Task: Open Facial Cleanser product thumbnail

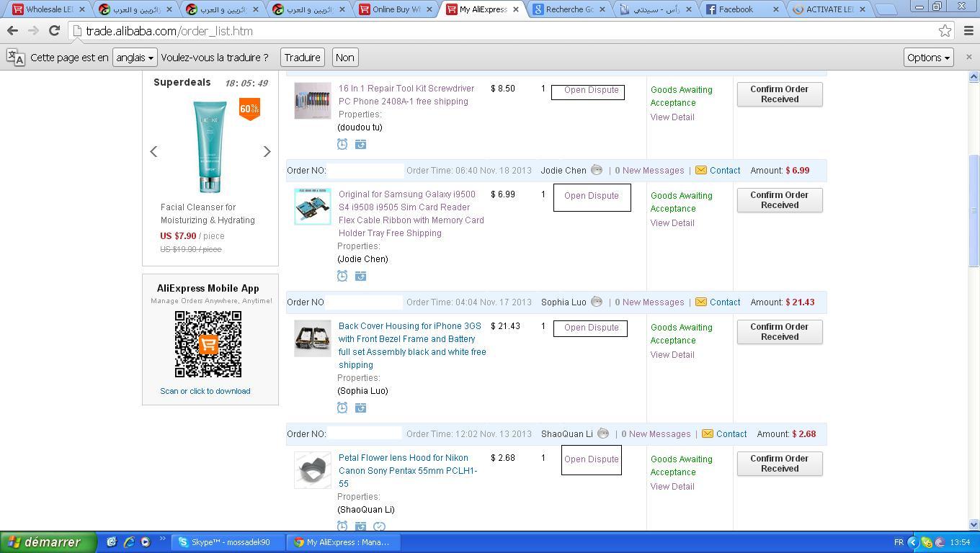Action: pos(210,147)
